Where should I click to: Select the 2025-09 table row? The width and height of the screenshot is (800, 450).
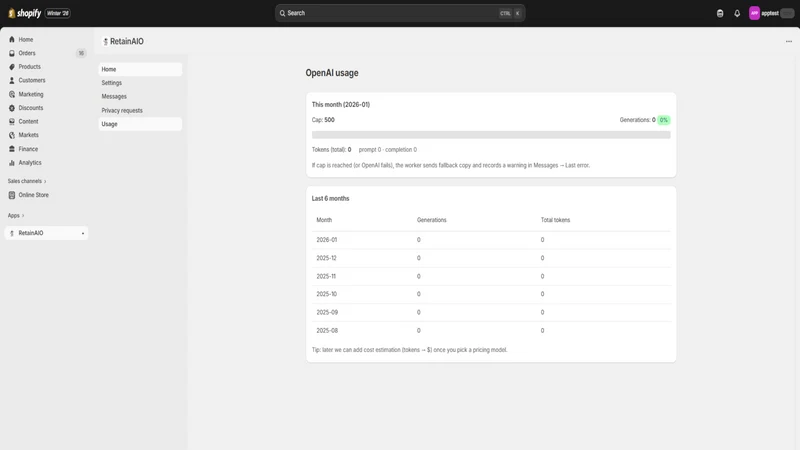click(x=491, y=312)
